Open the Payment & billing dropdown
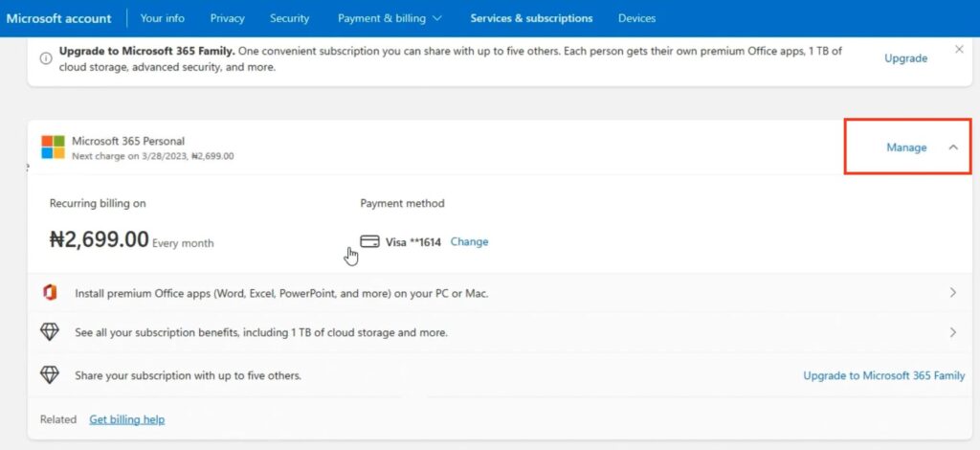The height and width of the screenshot is (450, 980). (x=390, y=18)
